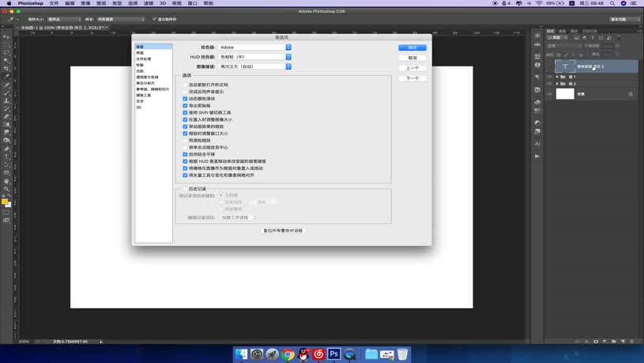
Task: Open status bar document info arrow
Action: pyautogui.click(x=101, y=342)
